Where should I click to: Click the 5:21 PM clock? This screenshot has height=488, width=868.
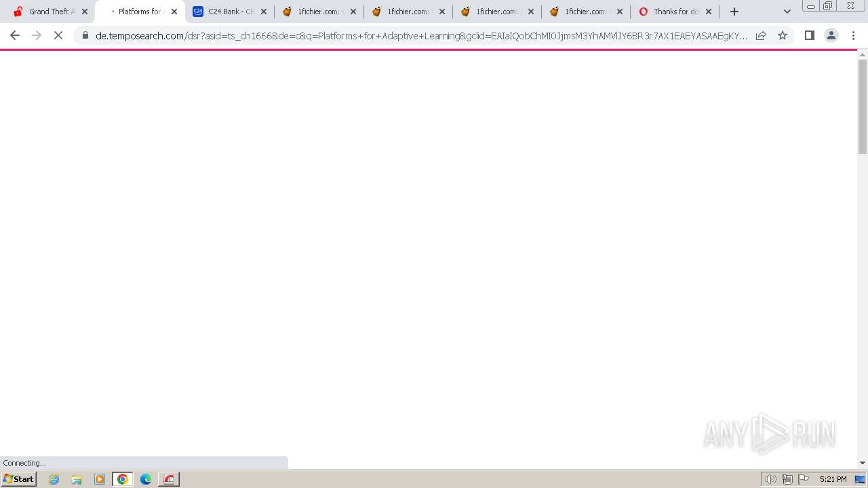pyautogui.click(x=833, y=479)
